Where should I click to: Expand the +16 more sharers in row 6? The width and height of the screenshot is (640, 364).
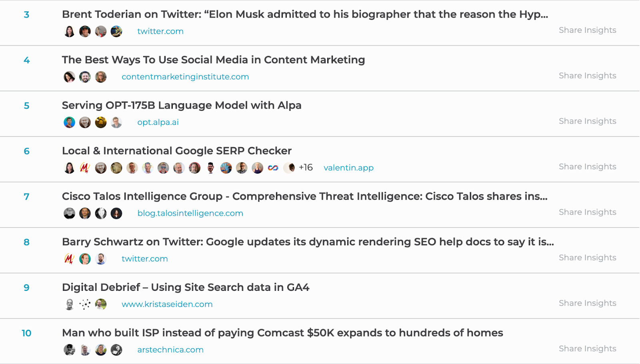point(306,168)
